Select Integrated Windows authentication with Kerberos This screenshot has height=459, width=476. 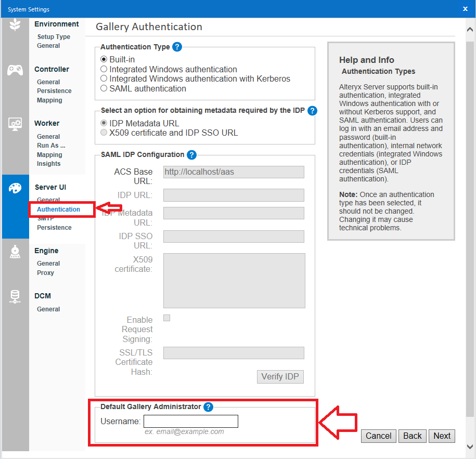[x=103, y=78]
